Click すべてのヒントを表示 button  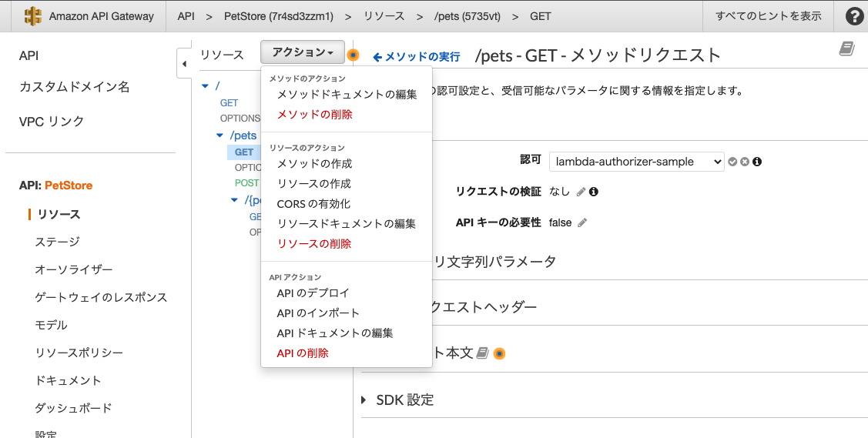point(769,16)
